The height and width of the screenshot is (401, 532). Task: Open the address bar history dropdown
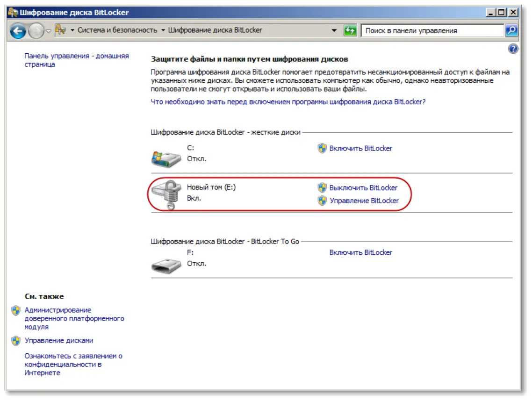[334, 30]
